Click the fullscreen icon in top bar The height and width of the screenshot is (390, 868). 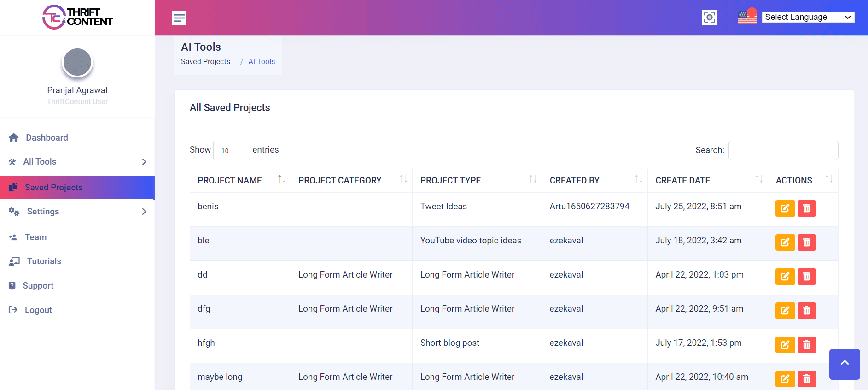[x=709, y=18]
